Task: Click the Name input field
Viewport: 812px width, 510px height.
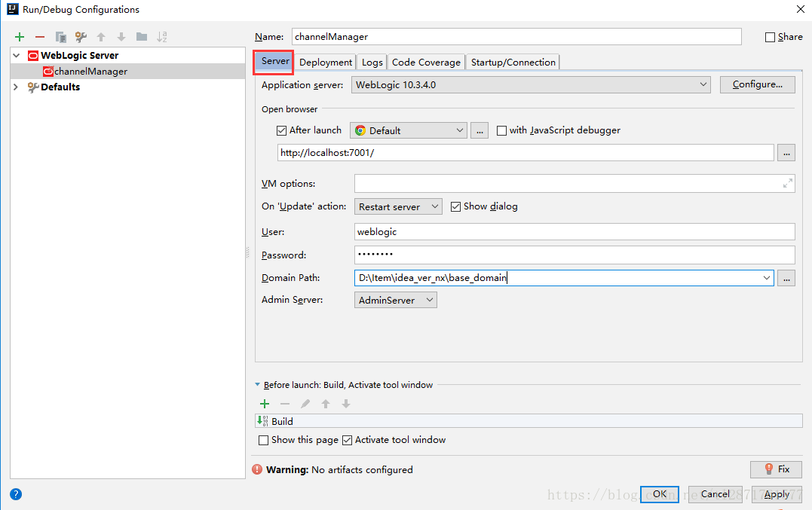Action: pyautogui.click(x=516, y=37)
